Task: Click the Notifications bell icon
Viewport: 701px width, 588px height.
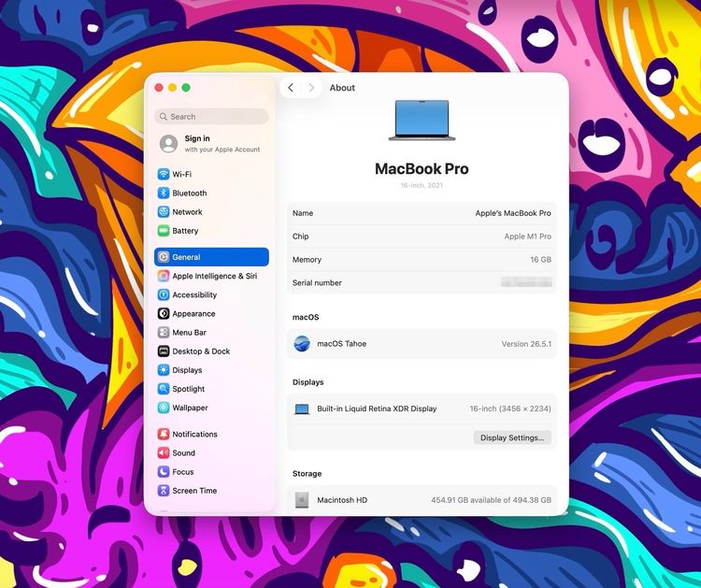Action: [164, 433]
